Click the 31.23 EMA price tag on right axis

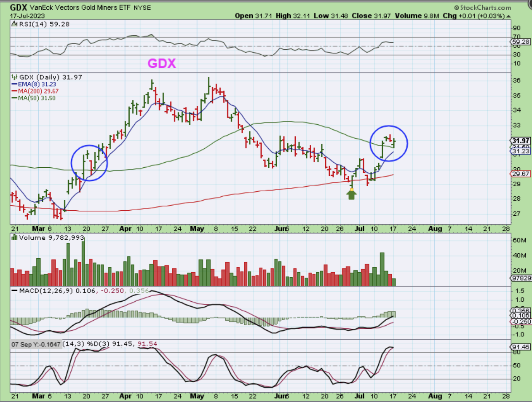(521, 151)
